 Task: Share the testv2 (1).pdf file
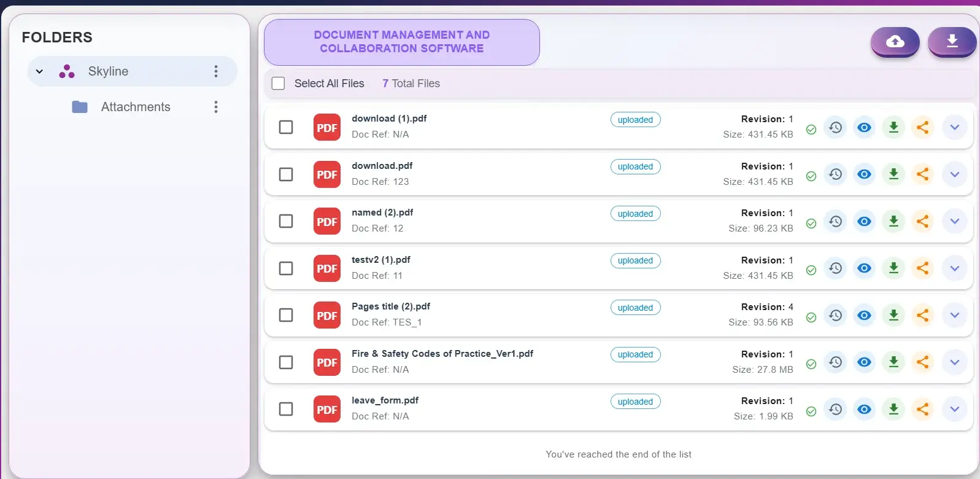pos(922,268)
